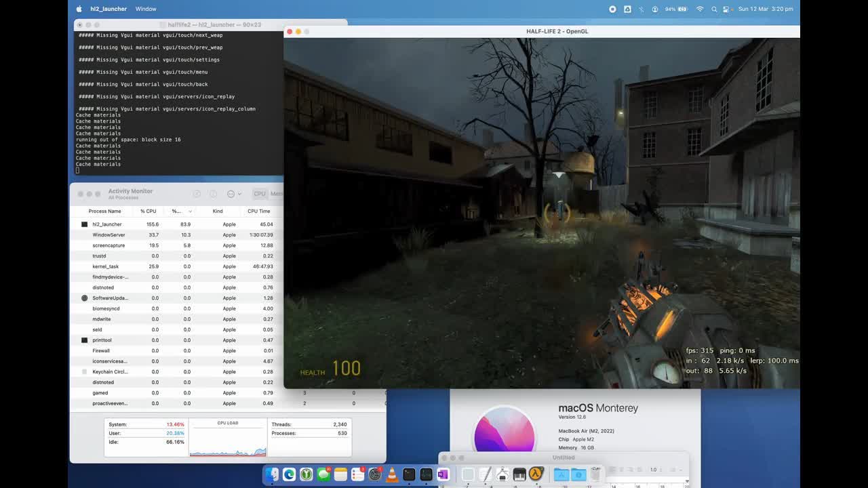The height and width of the screenshot is (488, 868).
Task: Sort by the Process Name column
Action: [105, 211]
